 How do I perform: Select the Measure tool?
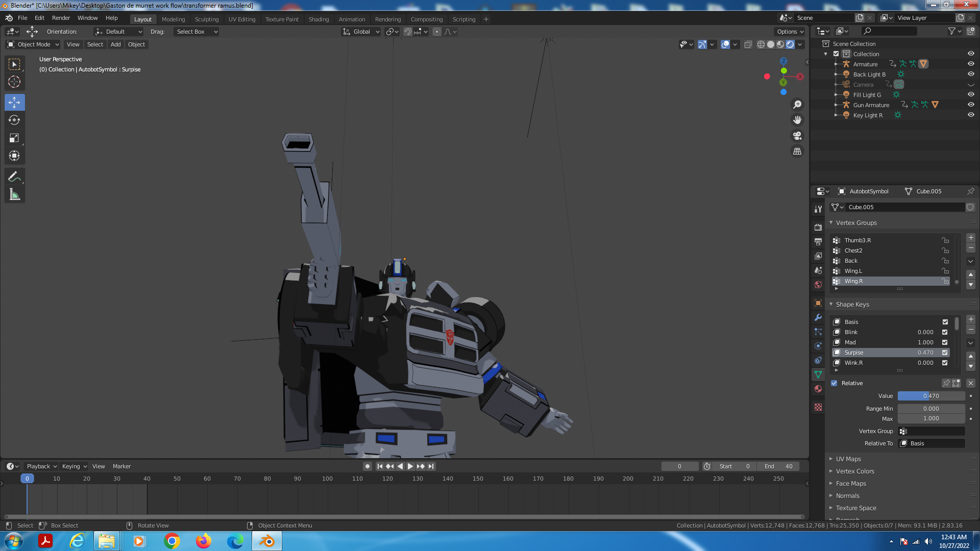(14, 194)
